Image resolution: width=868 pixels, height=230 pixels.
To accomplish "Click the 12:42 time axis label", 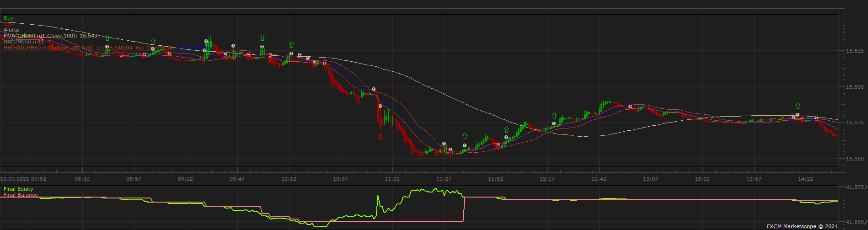I will (599, 179).
